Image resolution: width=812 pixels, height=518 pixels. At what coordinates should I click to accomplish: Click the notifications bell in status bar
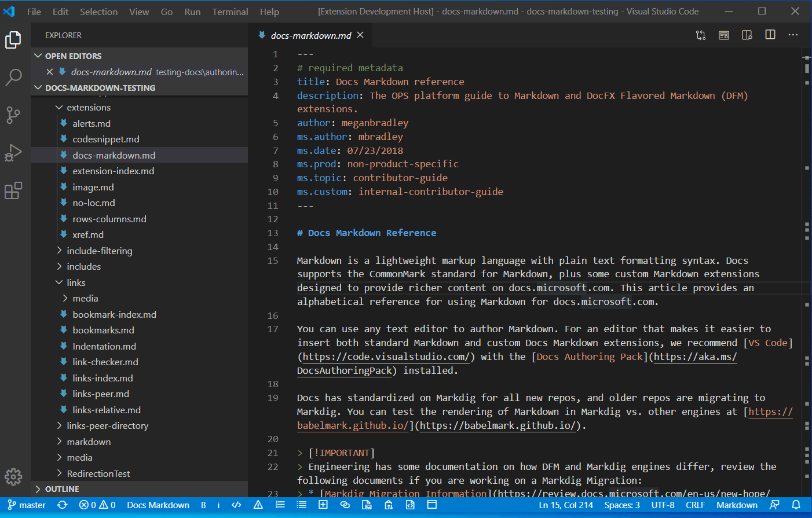click(796, 505)
